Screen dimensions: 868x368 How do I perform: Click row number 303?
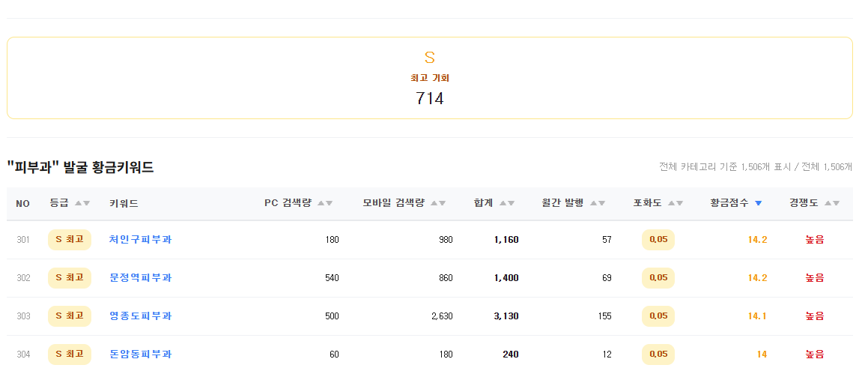tap(23, 316)
